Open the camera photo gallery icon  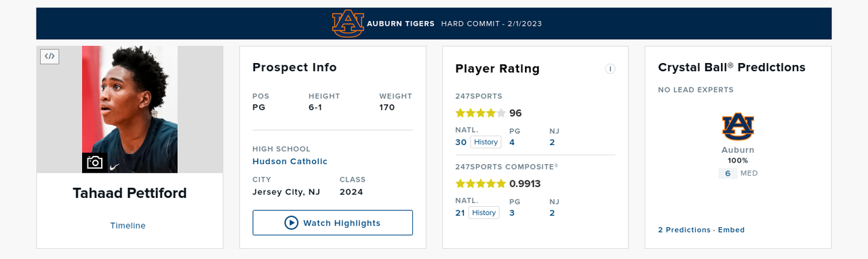tap(95, 163)
